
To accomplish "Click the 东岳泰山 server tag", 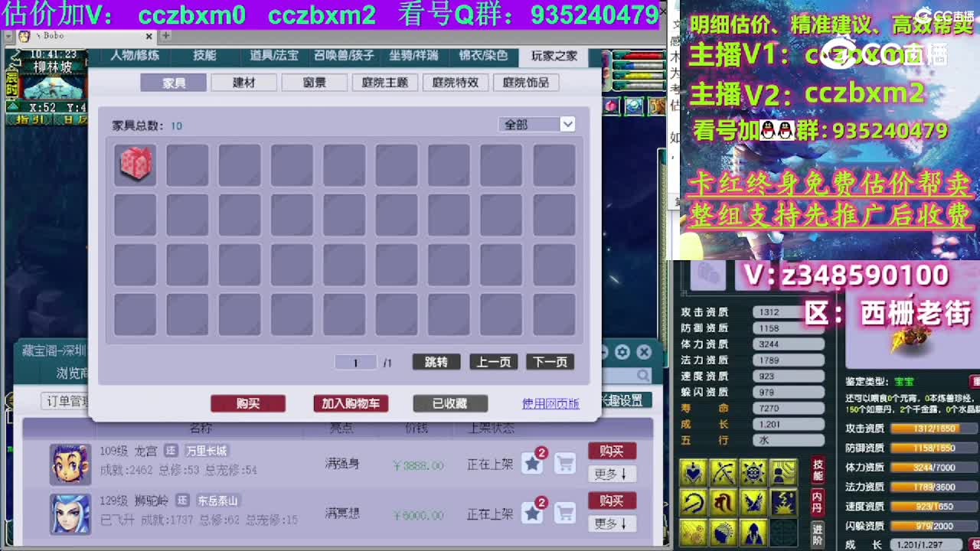I will point(218,500).
